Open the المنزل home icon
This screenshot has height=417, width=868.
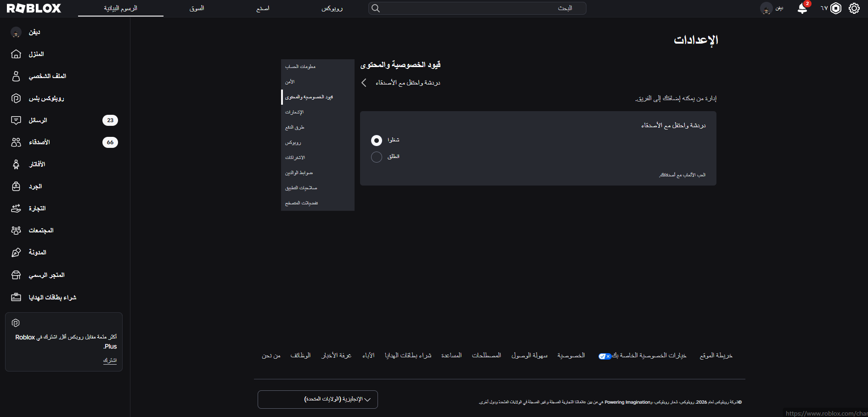pyautogui.click(x=16, y=54)
